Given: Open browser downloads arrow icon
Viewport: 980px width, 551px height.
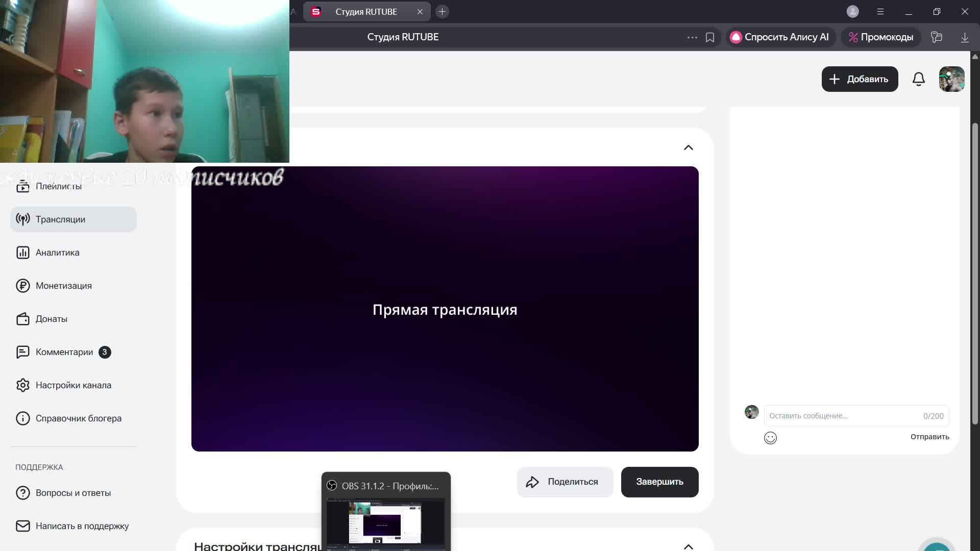Looking at the screenshot, I should tap(964, 37).
